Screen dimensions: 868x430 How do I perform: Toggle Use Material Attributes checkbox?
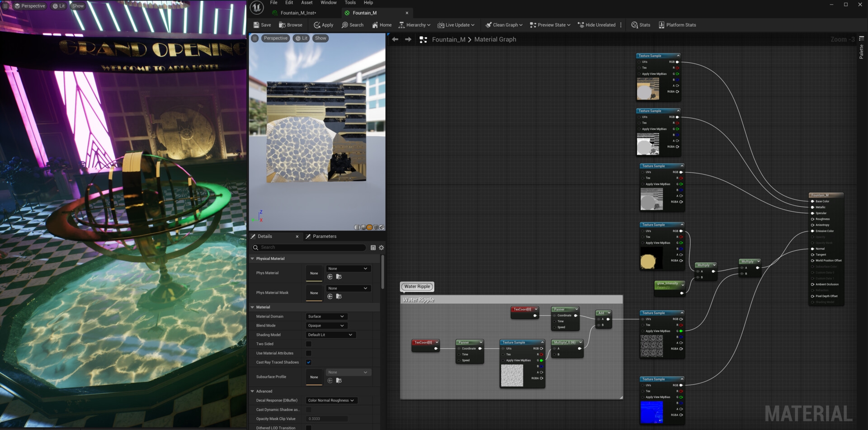309,353
